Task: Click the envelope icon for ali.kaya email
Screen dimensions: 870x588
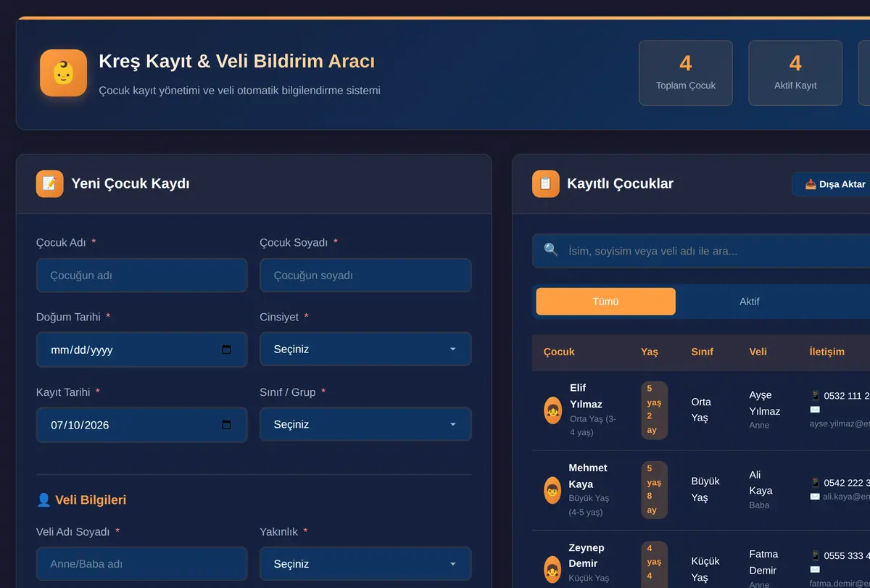Action: click(x=815, y=497)
